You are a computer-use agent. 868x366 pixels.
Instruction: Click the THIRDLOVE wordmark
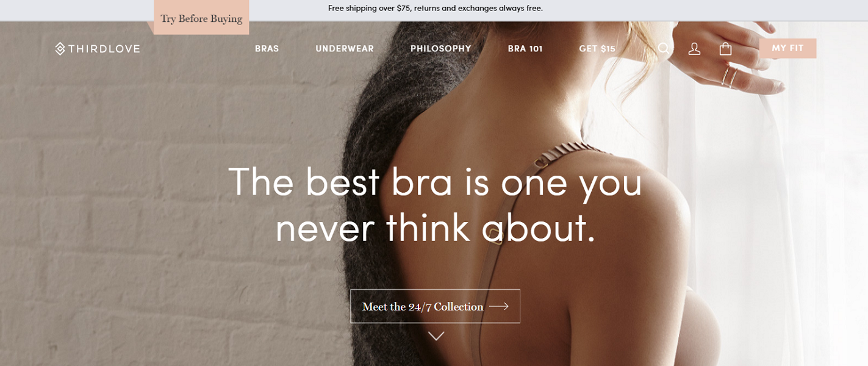tap(104, 49)
